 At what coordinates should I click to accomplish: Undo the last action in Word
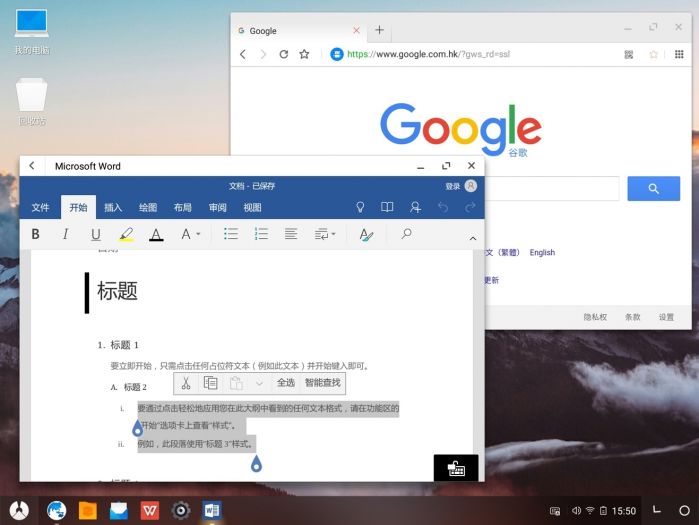coord(443,207)
